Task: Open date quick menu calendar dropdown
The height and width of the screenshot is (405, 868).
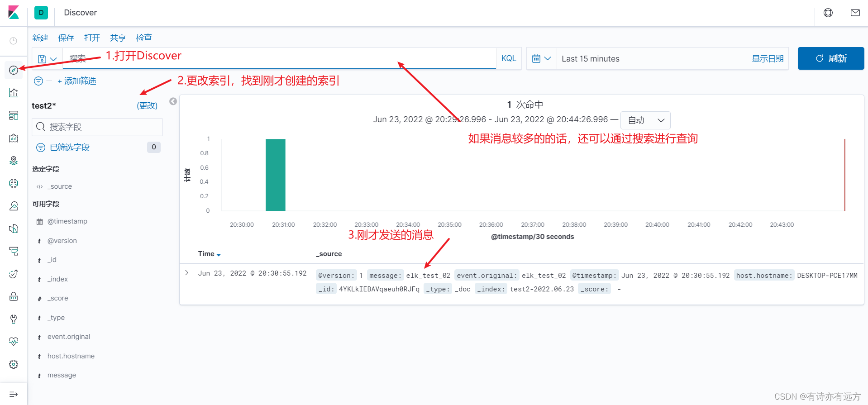Action: click(x=542, y=59)
